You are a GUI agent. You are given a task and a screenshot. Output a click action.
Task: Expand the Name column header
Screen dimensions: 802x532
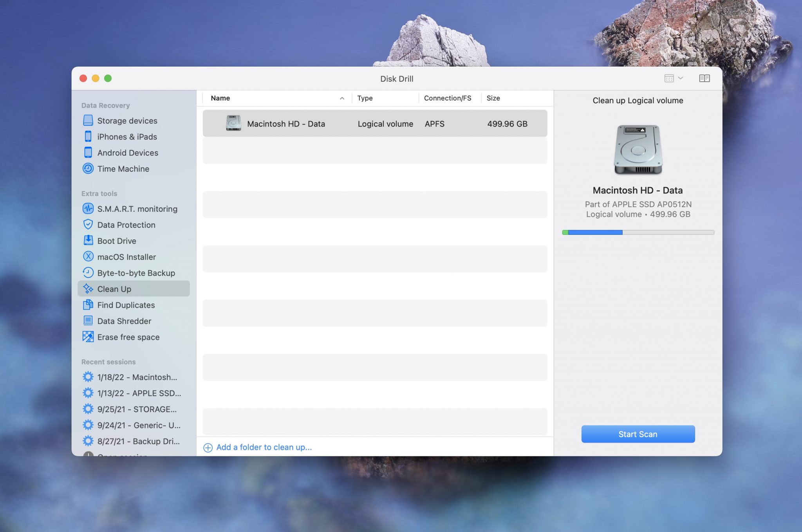(350, 98)
